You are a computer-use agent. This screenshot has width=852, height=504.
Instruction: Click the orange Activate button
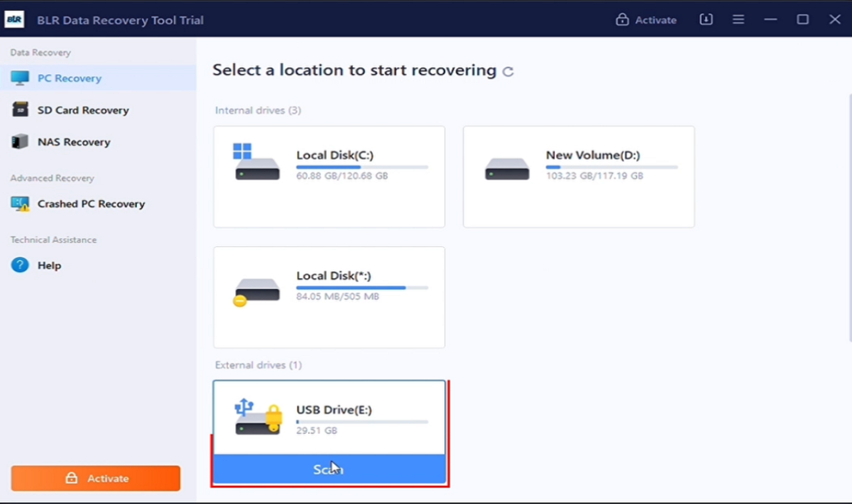click(96, 478)
